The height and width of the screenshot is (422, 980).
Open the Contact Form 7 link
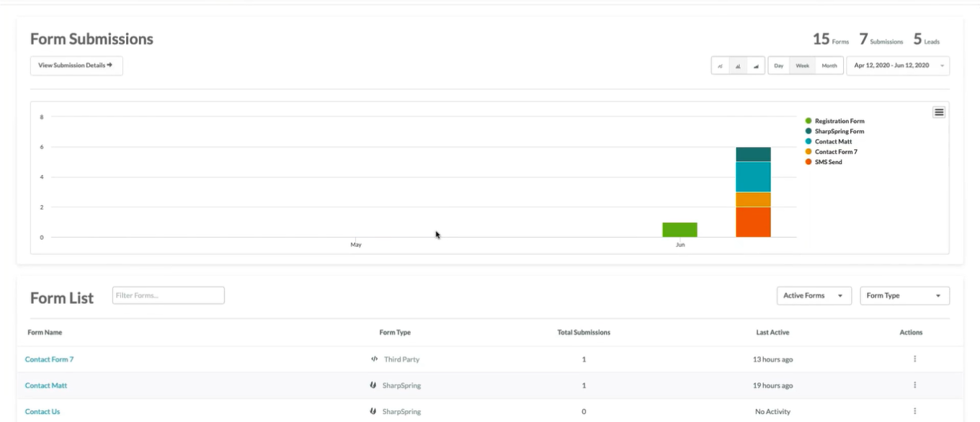click(x=49, y=359)
